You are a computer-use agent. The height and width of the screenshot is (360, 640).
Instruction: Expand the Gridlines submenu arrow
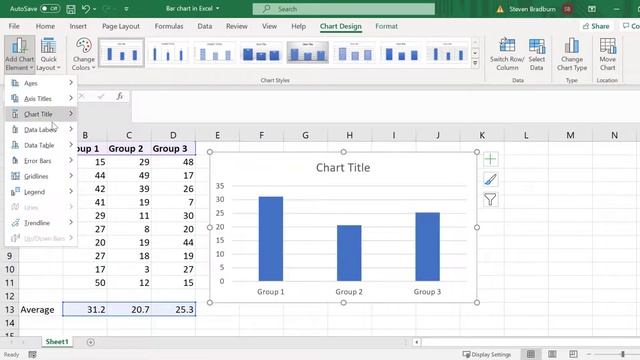pos(71,176)
